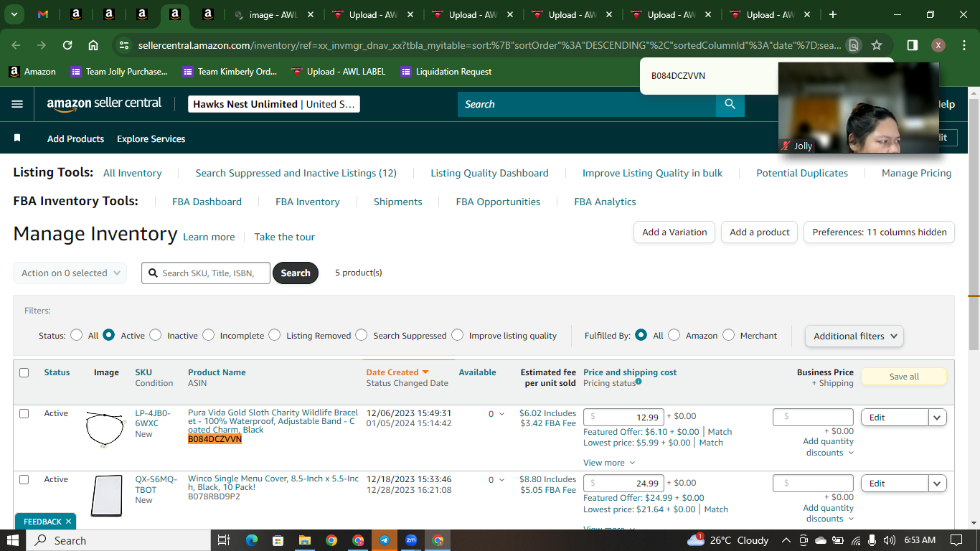The image size is (980, 551).
Task: Click the Add a product button
Action: coord(759,232)
